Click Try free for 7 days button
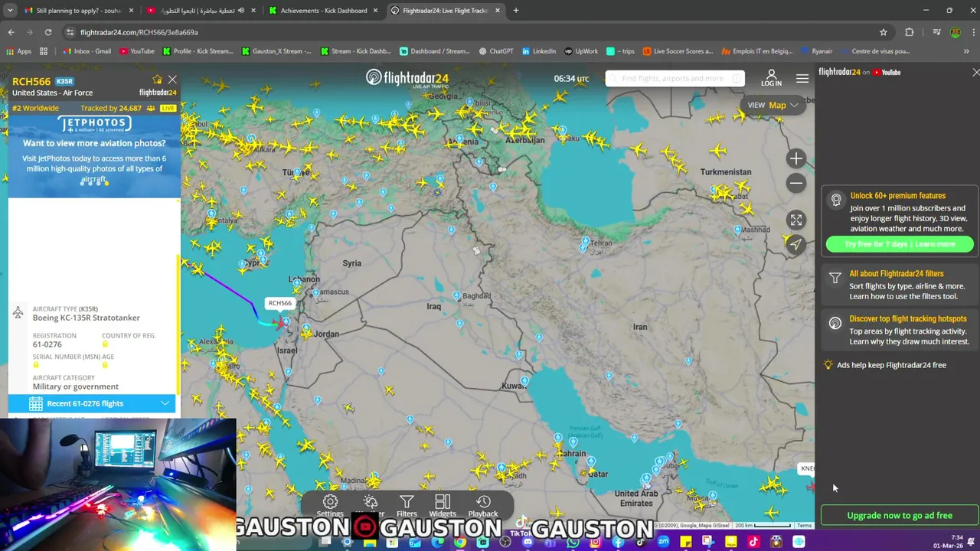Viewport: 980px width, 551px height. pyautogui.click(x=900, y=244)
